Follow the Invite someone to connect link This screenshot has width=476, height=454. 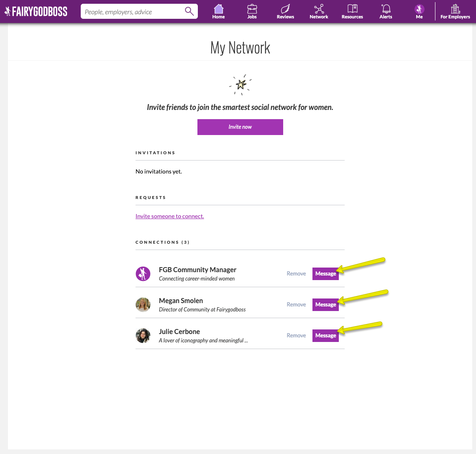pyautogui.click(x=170, y=216)
